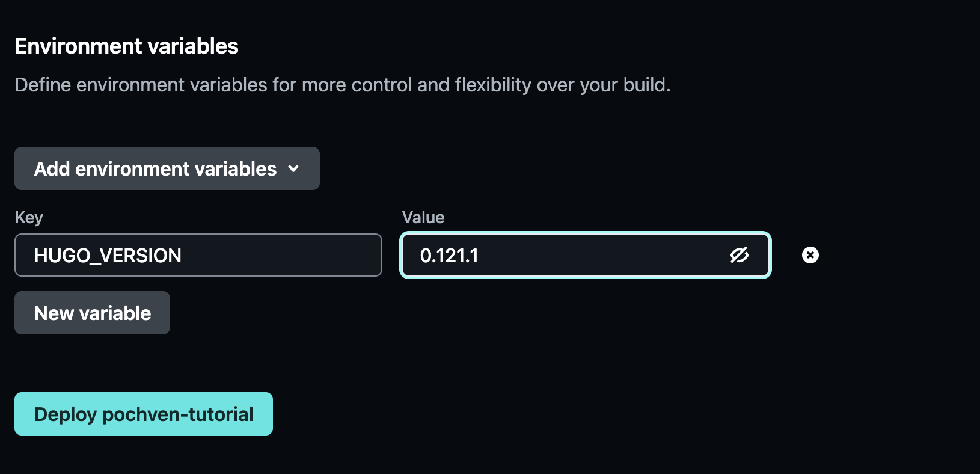Focus the Key field containing HUGO_VERSION
Image resolution: width=980 pixels, height=474 pixels.
tap(198, 255)
